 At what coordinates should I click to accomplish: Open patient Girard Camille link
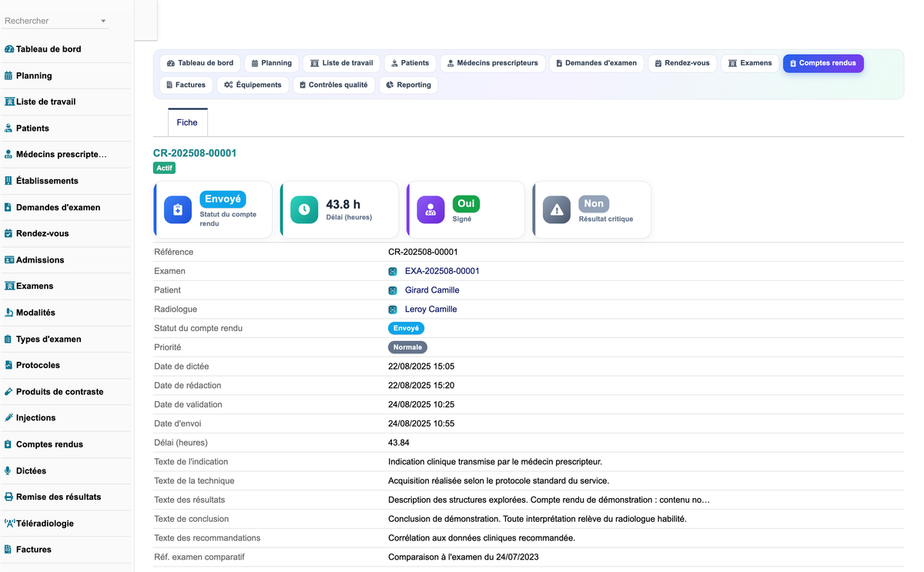tap(432, 290)
